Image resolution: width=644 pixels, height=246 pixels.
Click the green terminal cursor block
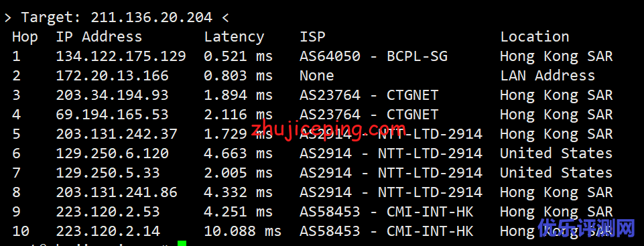coord(182,243)
